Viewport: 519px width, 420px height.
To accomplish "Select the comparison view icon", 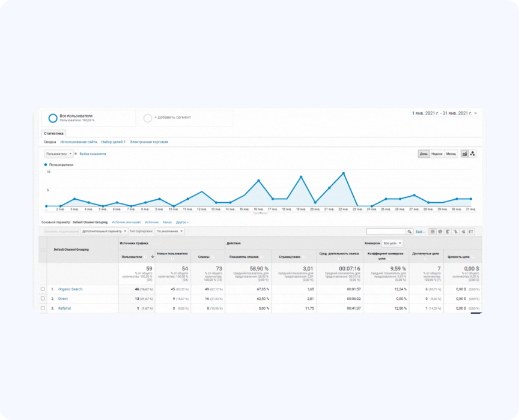I will 455,231.
